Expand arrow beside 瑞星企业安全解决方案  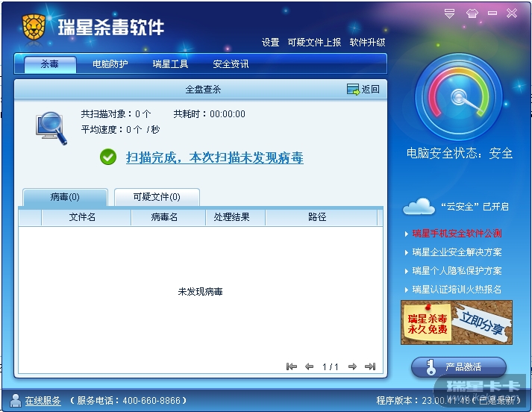click(407, 252)
